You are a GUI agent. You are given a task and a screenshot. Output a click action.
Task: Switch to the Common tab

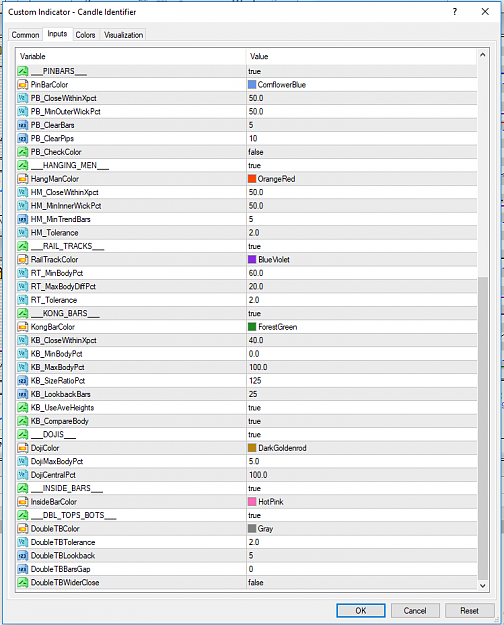(x=25, y=35)
